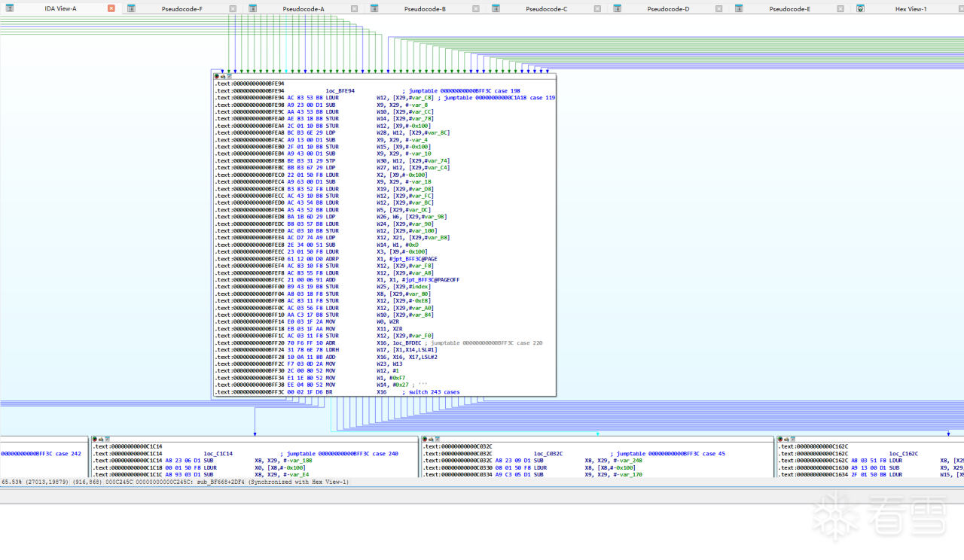
Task: Click the #jpt_BFF3C@PAGEOFF operand
Action: 431,280
